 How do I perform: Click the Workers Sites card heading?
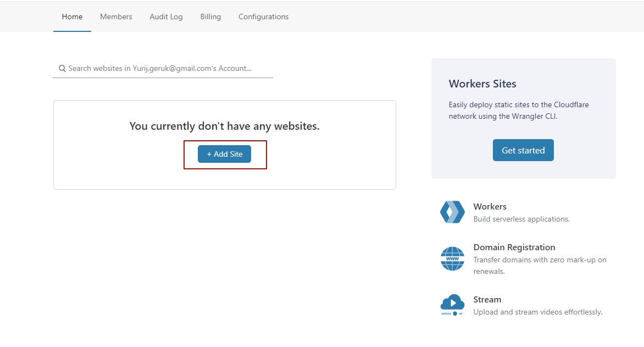pyautogui.click(x=482, y=84)
